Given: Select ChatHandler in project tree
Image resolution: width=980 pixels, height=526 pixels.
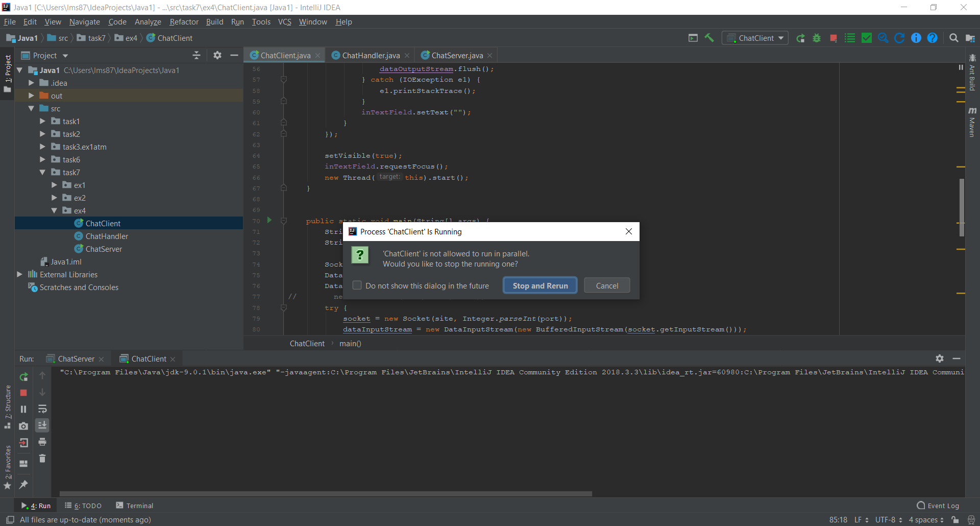Looking at the screenshot, I should [107, 236].
